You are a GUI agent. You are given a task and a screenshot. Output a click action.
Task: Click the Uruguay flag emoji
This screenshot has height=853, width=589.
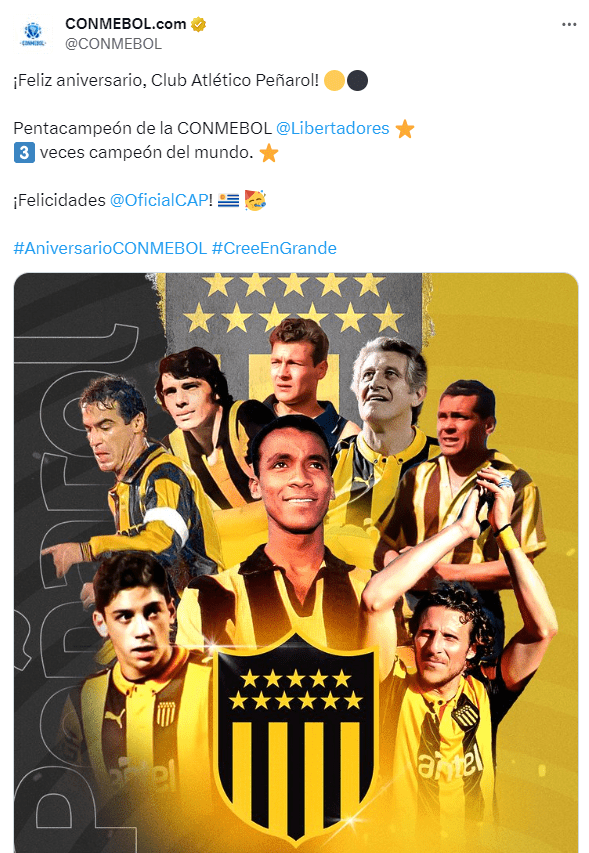228,200
